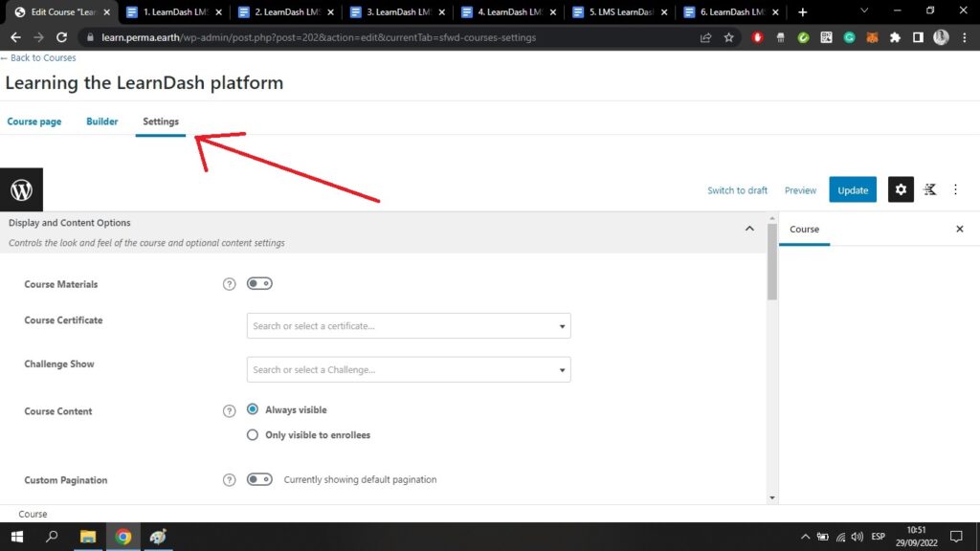The height and width of the screenshot is (551, 980).
Task: Open the Challenge Show dropdown
Action: (x=409, y=369)
